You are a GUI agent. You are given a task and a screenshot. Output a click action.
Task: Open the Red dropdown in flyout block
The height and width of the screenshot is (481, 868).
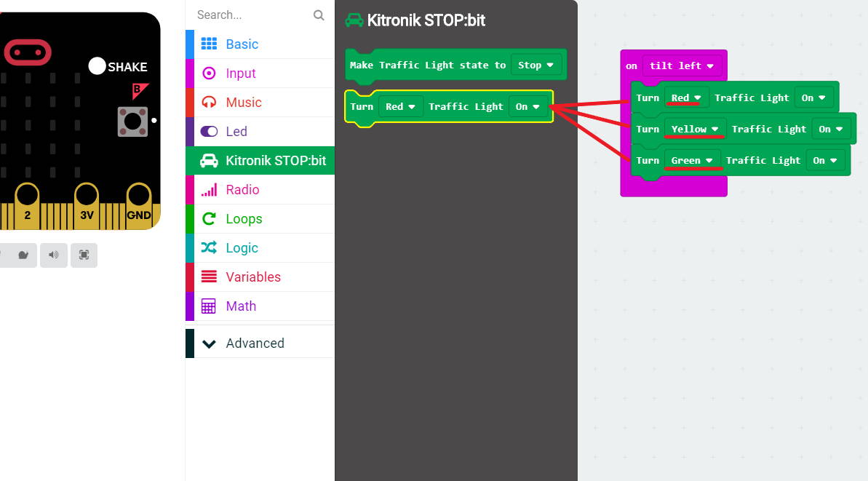tap(400, 106)
